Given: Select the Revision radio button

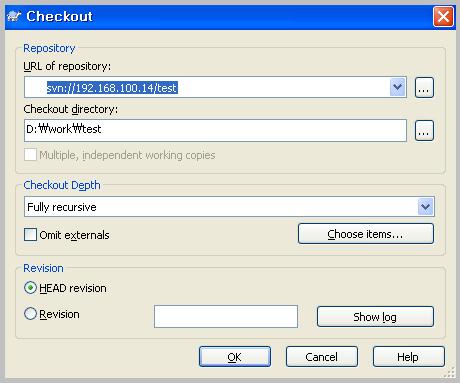Looking at the screenshot, I should (x=30, y=314).
